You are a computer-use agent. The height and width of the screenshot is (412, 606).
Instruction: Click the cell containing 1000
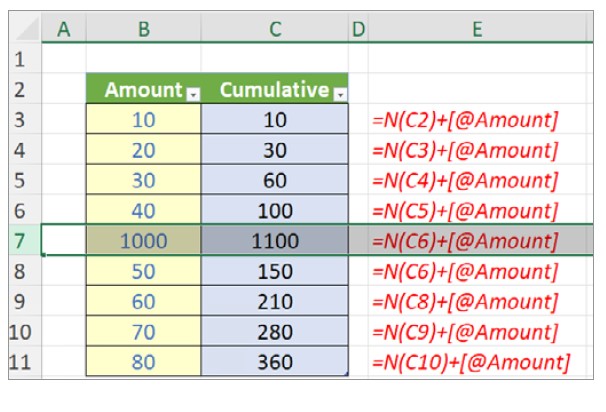point(143,241)
